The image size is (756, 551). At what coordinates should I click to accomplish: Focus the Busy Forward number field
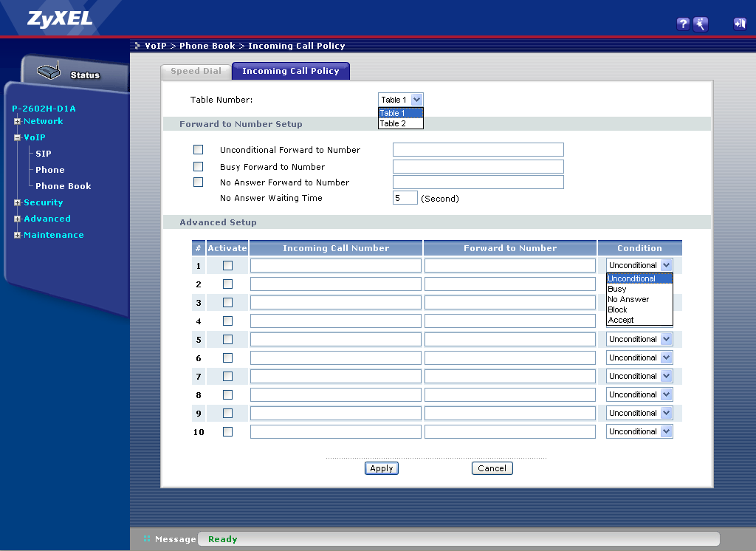[478, 166]
